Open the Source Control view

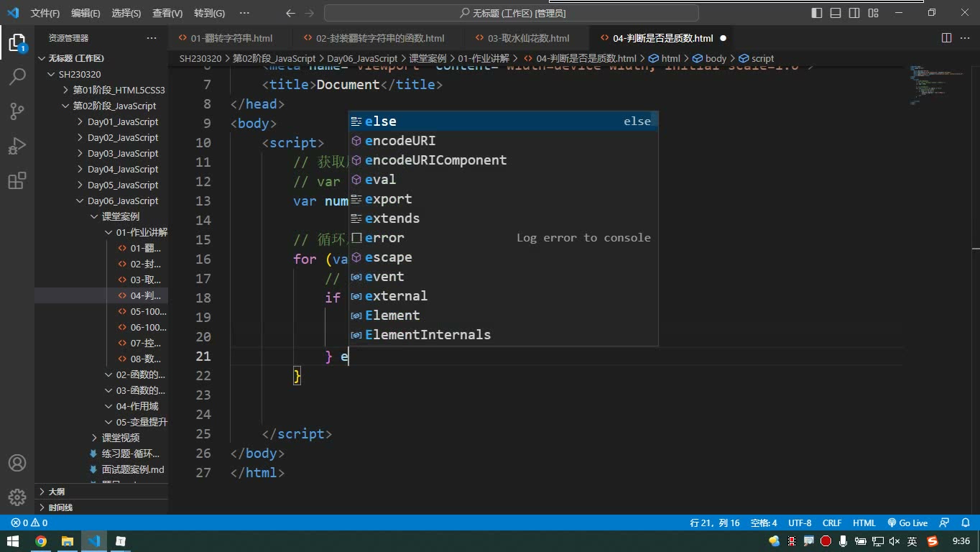pyautogui.click(x=17, y=111)
